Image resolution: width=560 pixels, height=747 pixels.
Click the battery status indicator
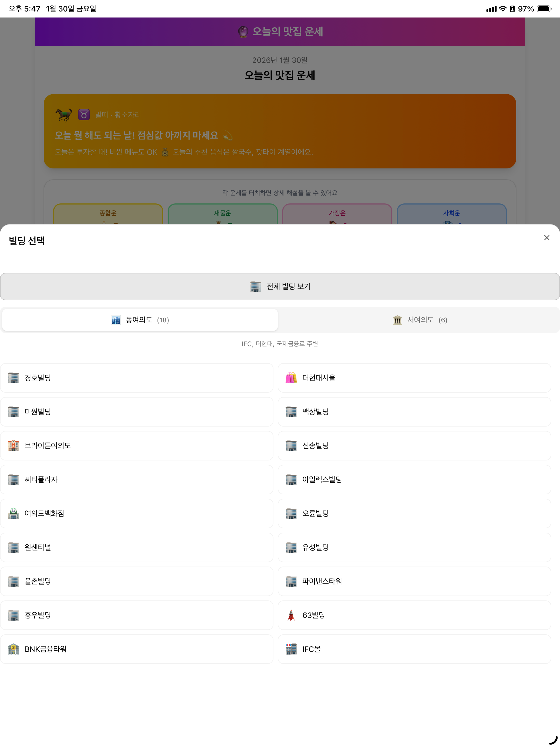pos(544,9)
